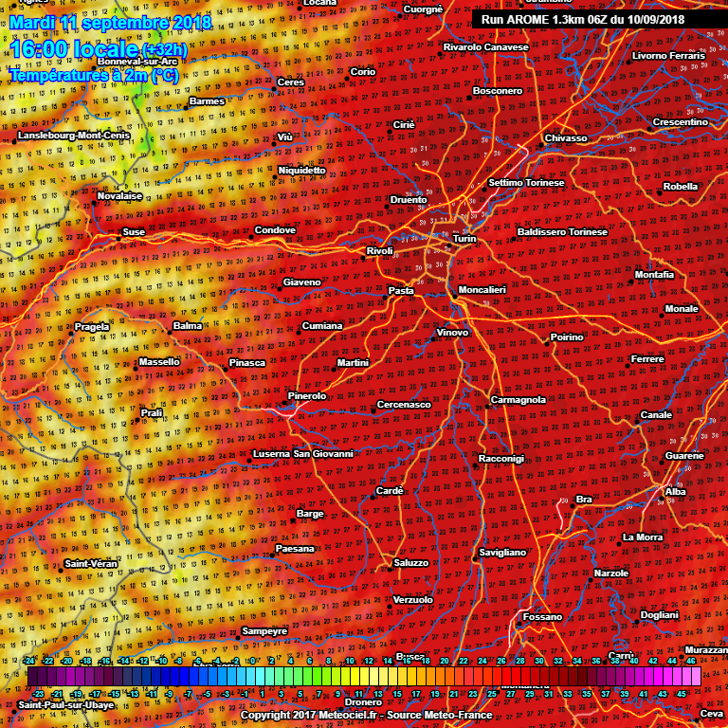This screenshot has height=728, width=728.
Task: Select the Cercenasco label
Action: (404, 405)
